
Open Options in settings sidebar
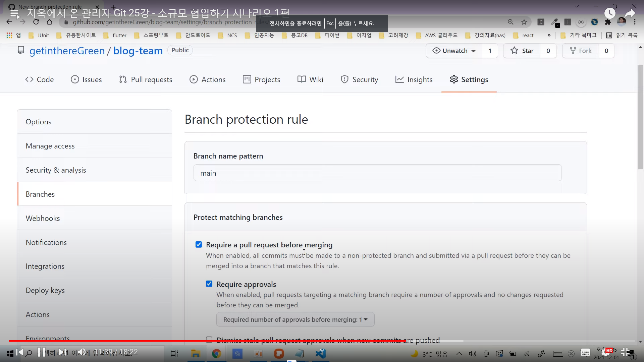pyautogui.click(x=95, y=122)
